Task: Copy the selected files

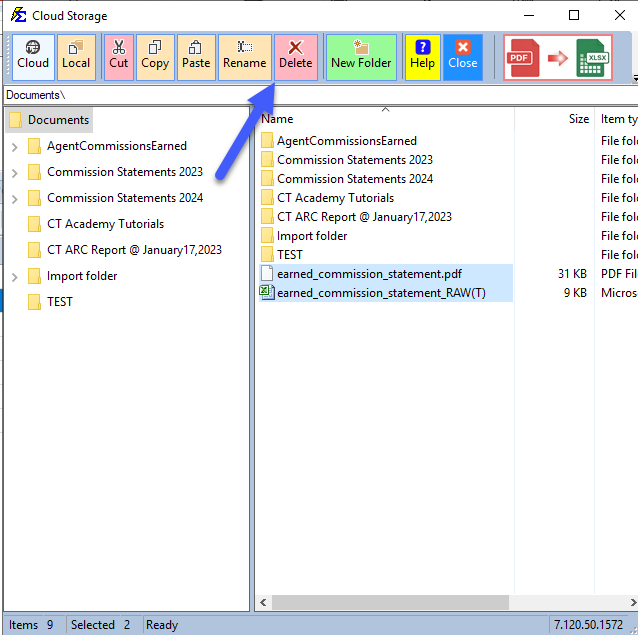Action: [155, 57]
